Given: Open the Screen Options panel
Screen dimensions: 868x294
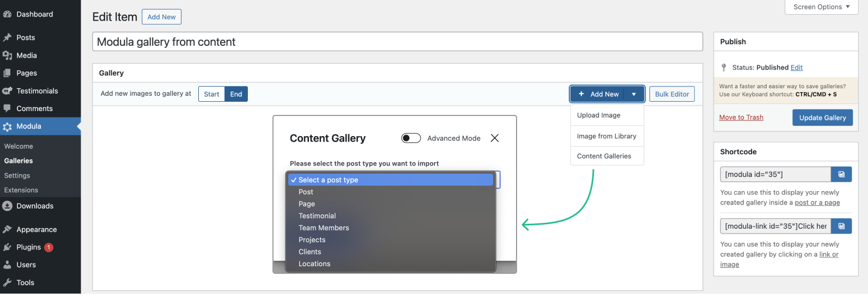Looking at the screenshot, I should [x=821, y=7].
